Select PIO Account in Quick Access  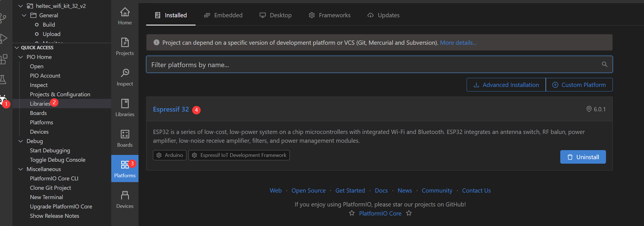click(x=45, y=76)
